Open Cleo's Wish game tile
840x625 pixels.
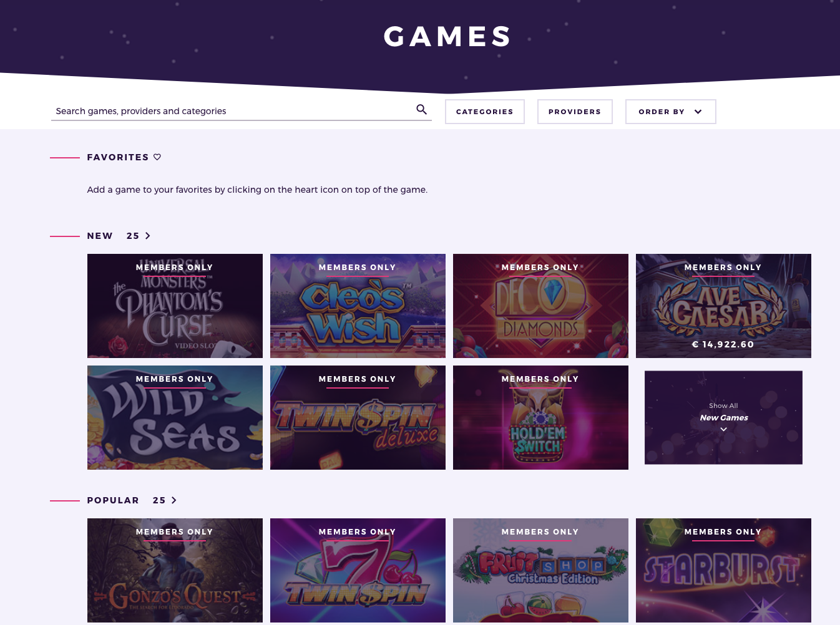pyautogui.click(x=358, y=306)
